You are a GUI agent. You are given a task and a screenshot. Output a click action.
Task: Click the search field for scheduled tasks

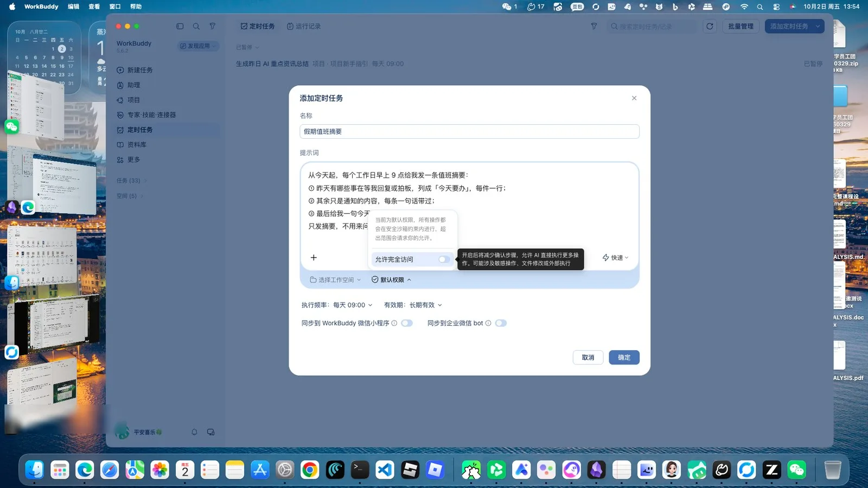pos(652,26)
